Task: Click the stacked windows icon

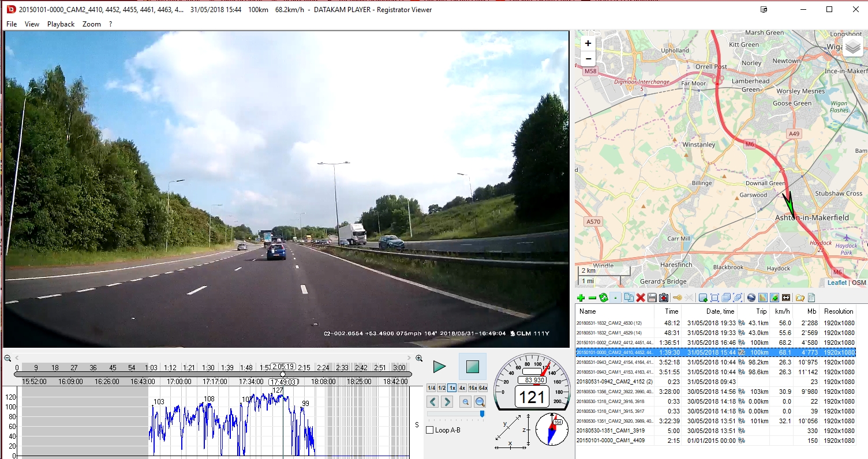Action: tap(726, 298)
